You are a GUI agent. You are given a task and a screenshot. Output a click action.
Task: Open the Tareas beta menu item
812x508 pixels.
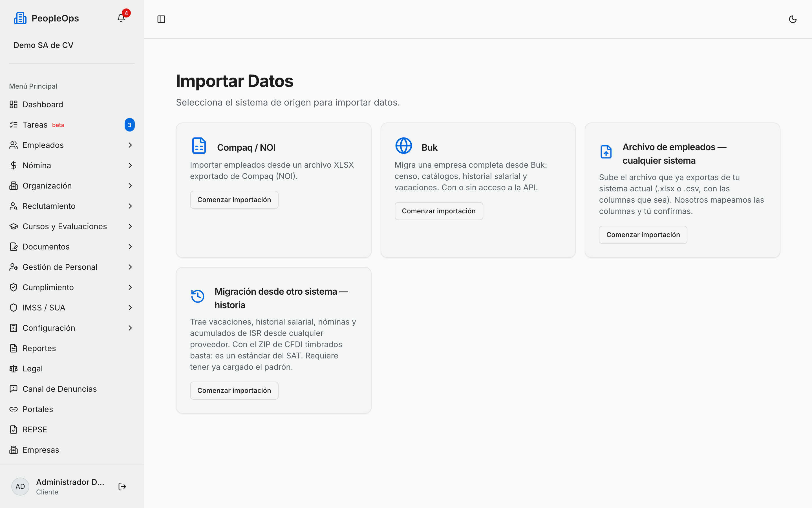(x=72, y=125)
